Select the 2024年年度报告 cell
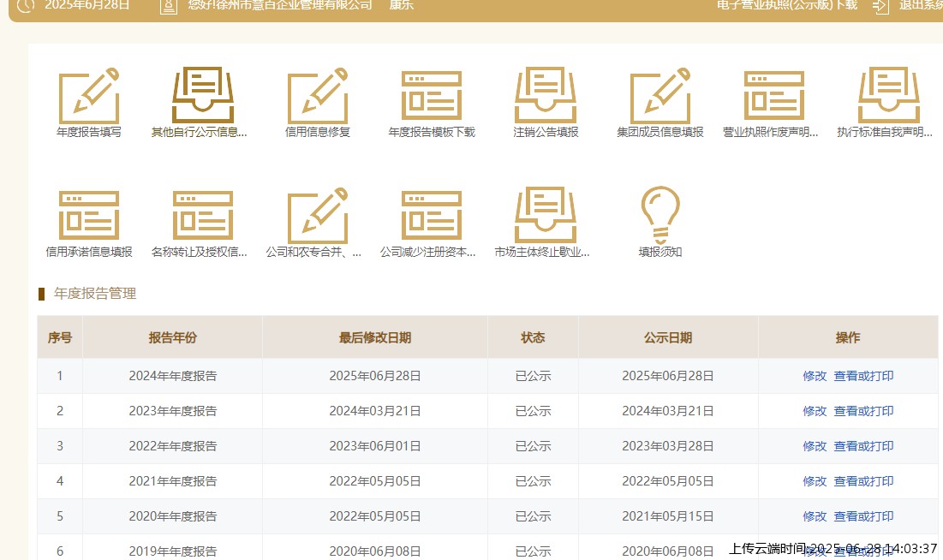 coord(173,376)
